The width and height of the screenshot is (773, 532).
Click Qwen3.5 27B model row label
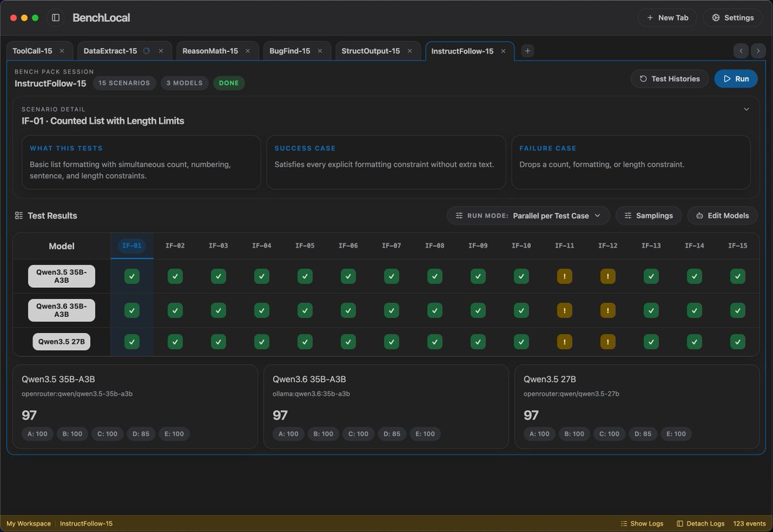tap(62, 342)
